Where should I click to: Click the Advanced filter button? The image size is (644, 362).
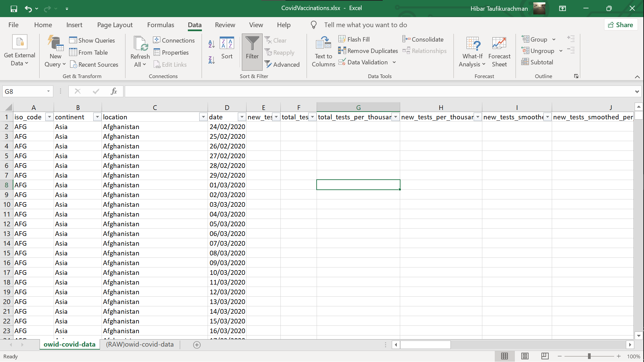tap(282, 64)
